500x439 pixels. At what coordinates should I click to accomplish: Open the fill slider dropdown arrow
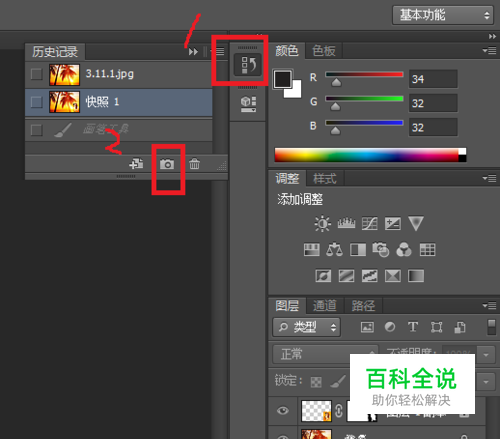[486, 382]
